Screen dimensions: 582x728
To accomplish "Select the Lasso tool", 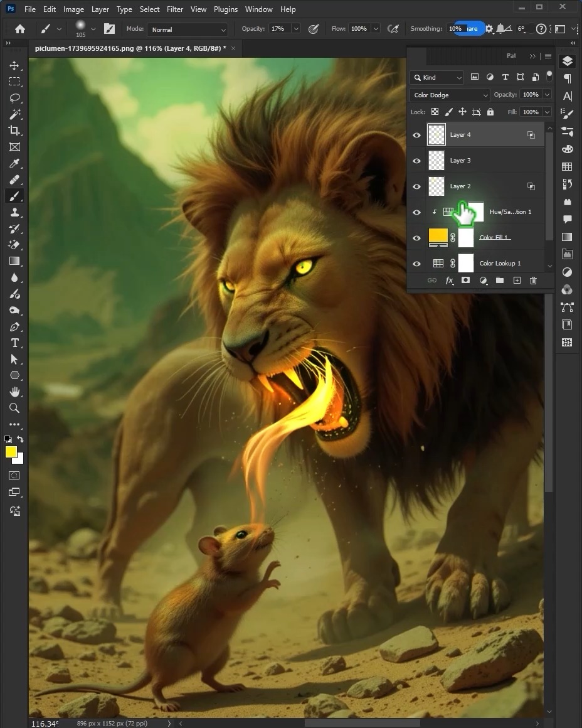I will [14, 98].
